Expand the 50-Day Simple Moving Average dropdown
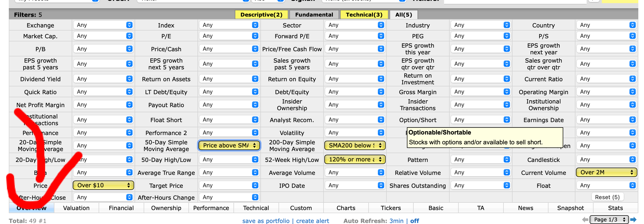Screen dimensions: 644x224 [x=229, y=145]
